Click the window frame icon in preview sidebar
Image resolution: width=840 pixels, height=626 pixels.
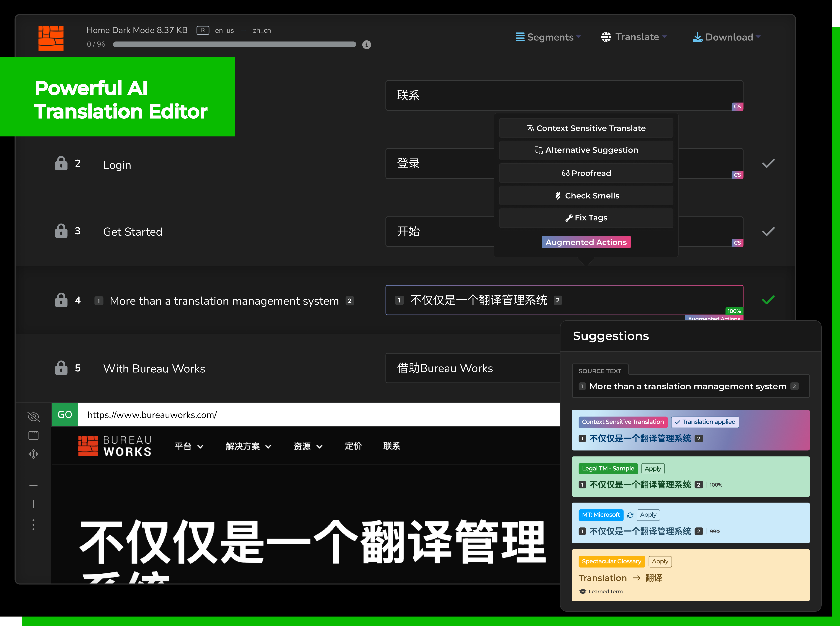33,435
